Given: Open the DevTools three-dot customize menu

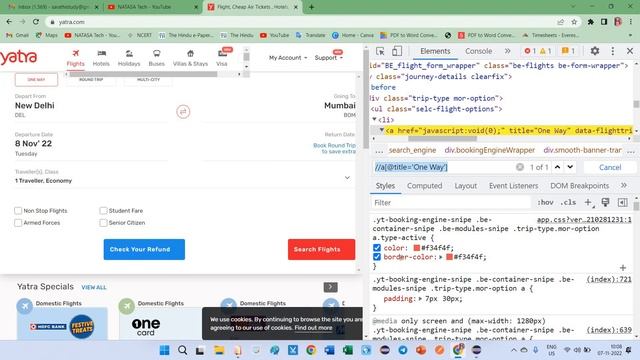Looking at the screenshot, I should point(612,51).
